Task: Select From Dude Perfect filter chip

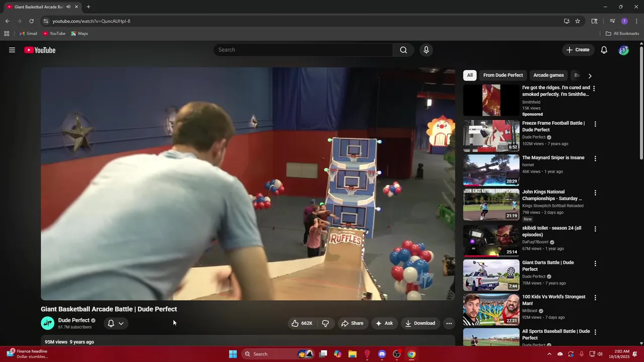Action: [x=503, y=75]
